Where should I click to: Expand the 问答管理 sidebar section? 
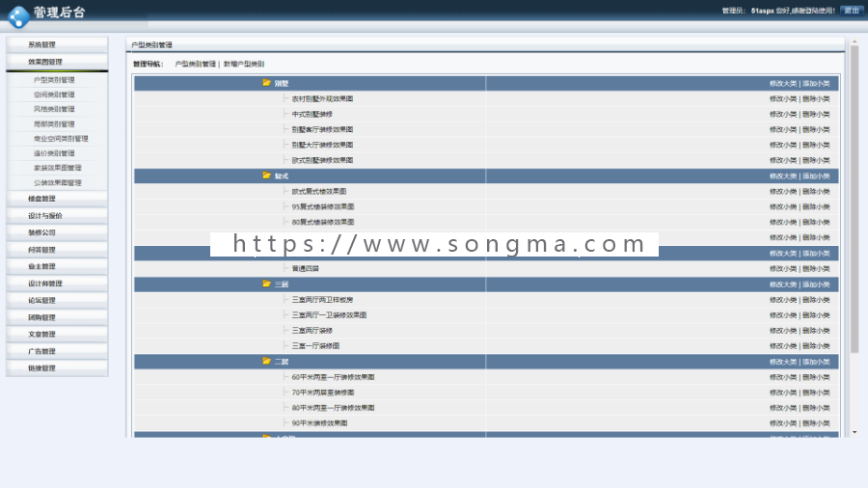(x=57, y=250)
